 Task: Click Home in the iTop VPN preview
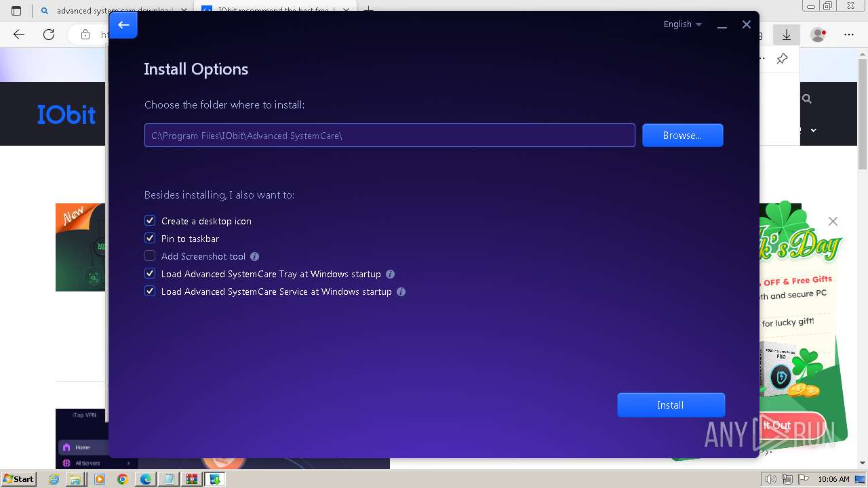[x=82, y=447]
